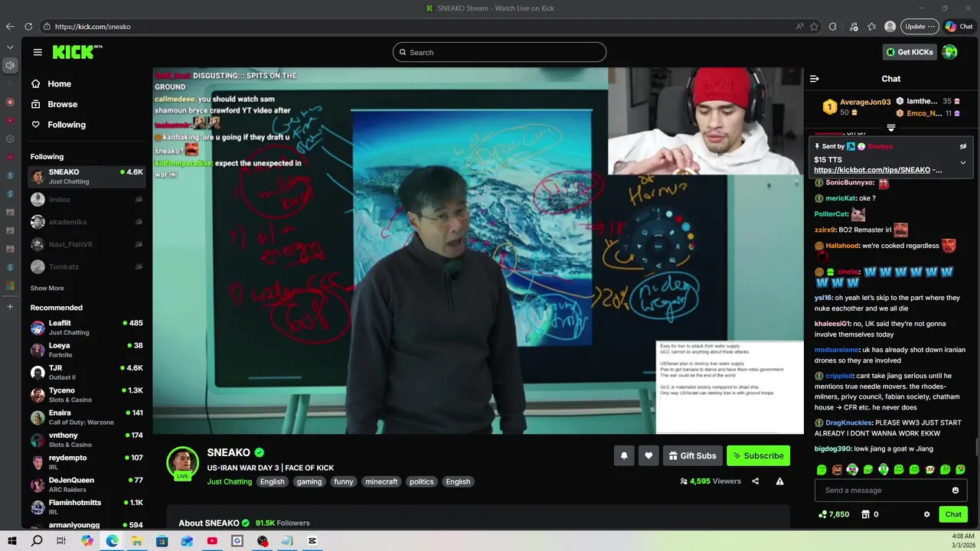
Task: Open File Explorer from taskbar
Action: [x=137, y=541]
